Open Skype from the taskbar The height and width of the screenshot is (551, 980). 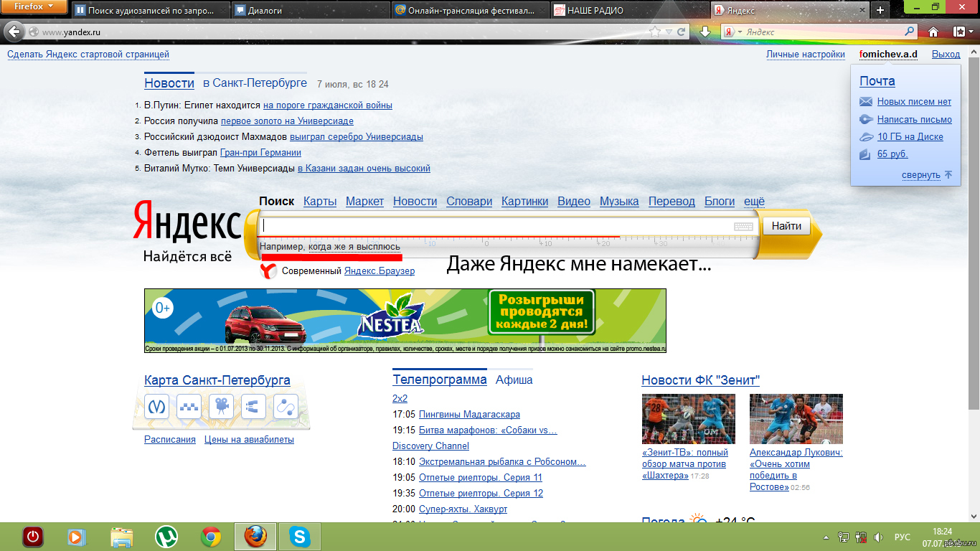click(299, 537)
